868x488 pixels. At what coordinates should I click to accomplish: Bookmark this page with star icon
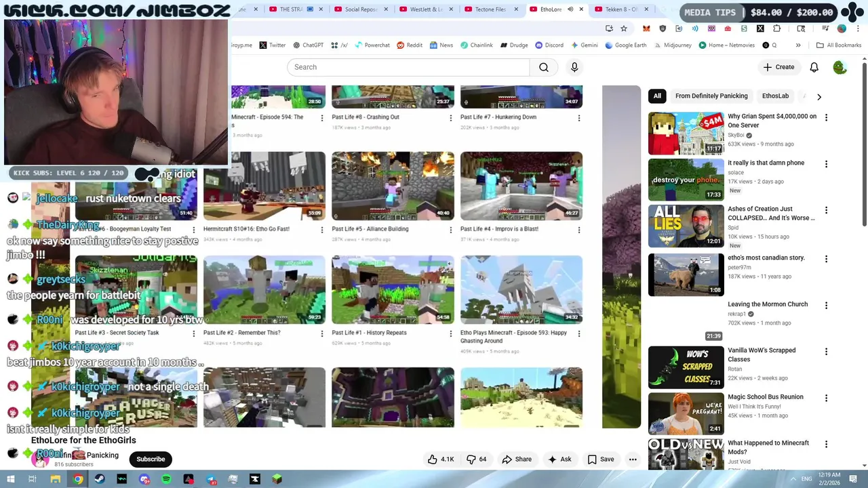(624, 28)
